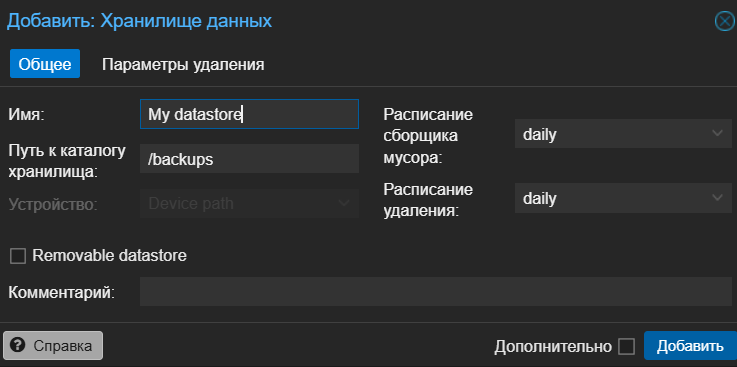
Task: Tick the Дополнительно checkbox
Action: pyautogui.click(x=626, y=347)
